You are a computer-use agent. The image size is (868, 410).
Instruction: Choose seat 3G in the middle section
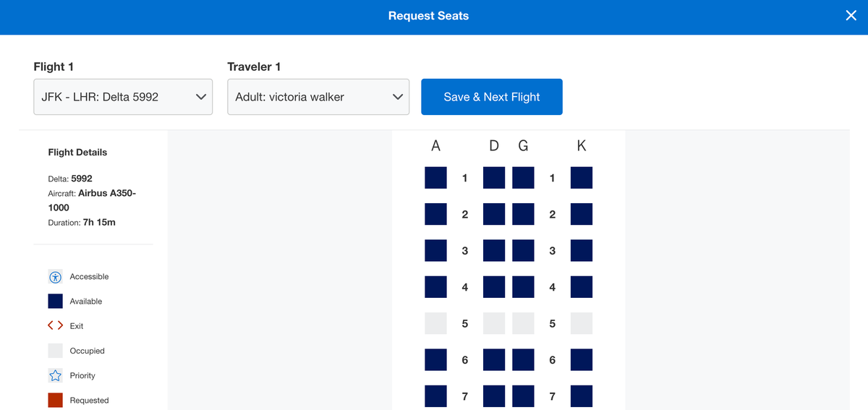pyautogui.click(x=523, y=251)
